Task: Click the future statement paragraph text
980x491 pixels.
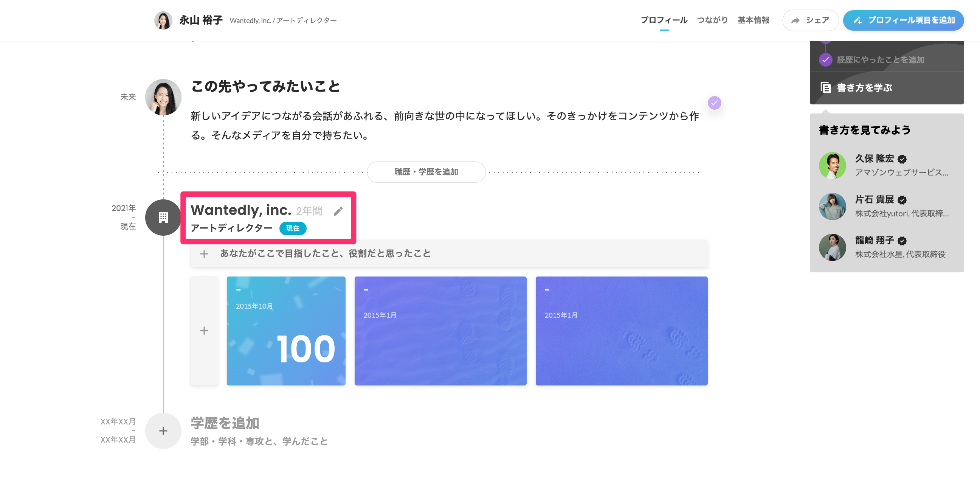Action: pyautogui.click(x=445, y=126)
